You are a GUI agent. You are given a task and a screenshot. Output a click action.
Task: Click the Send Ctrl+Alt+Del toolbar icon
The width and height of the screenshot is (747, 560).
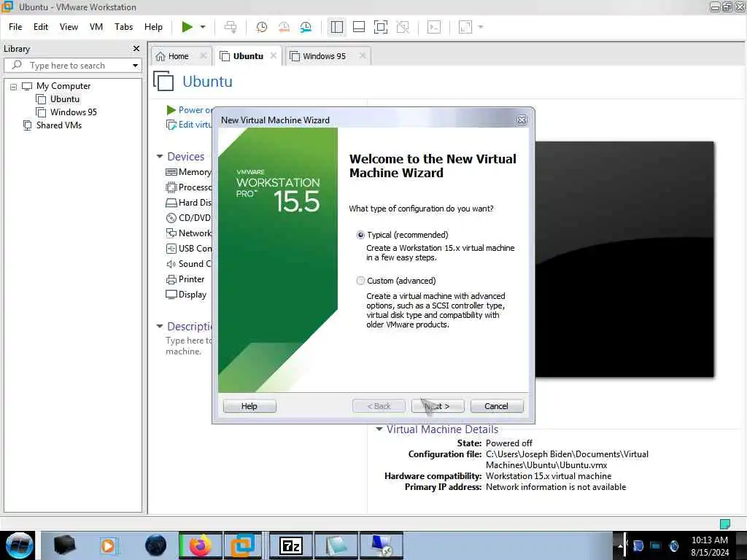click(231, 27)
